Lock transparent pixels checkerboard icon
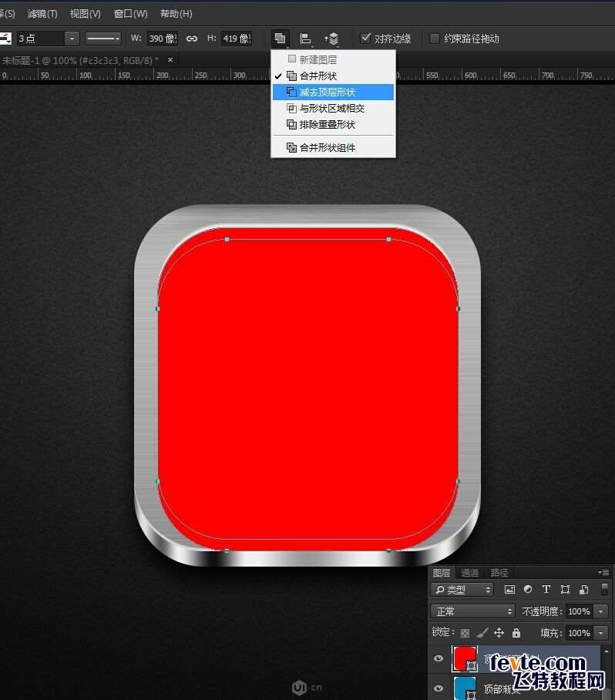Image resolution: width=615 pixels, height=700 pixels. pos(465,633)
